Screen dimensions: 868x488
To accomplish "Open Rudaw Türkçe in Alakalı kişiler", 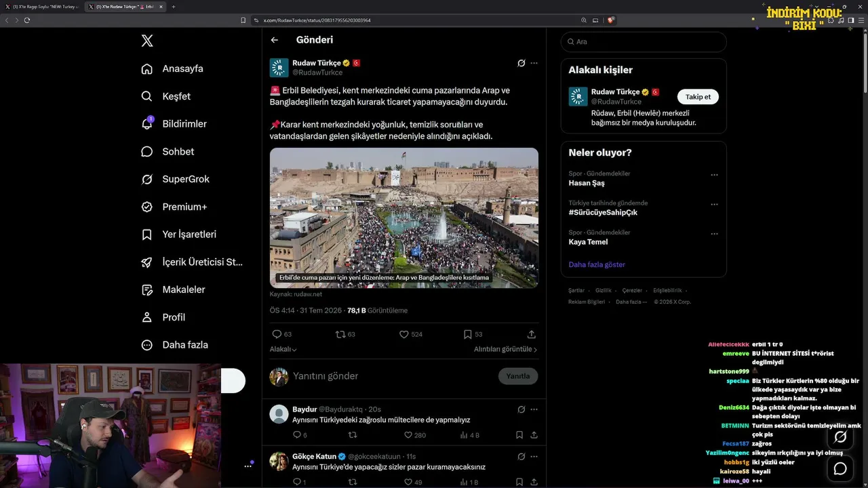I will click(615, 91).
